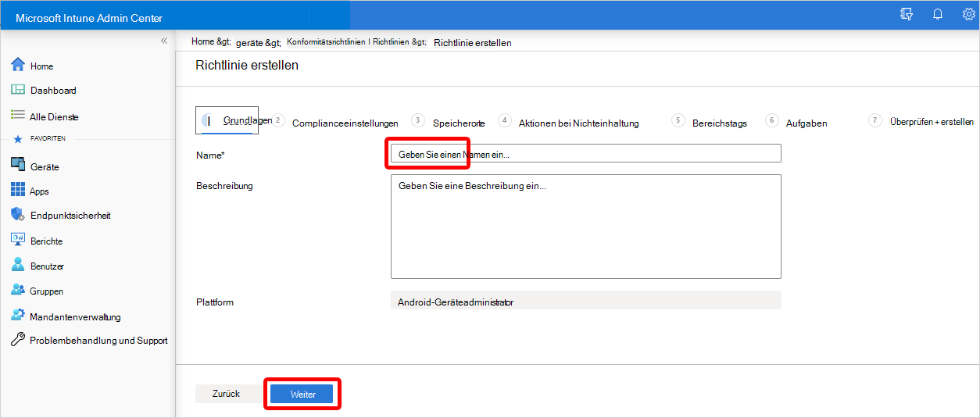Open the Apps grid icon
This screenshot has width=980, height=418.
click(18, 190)
